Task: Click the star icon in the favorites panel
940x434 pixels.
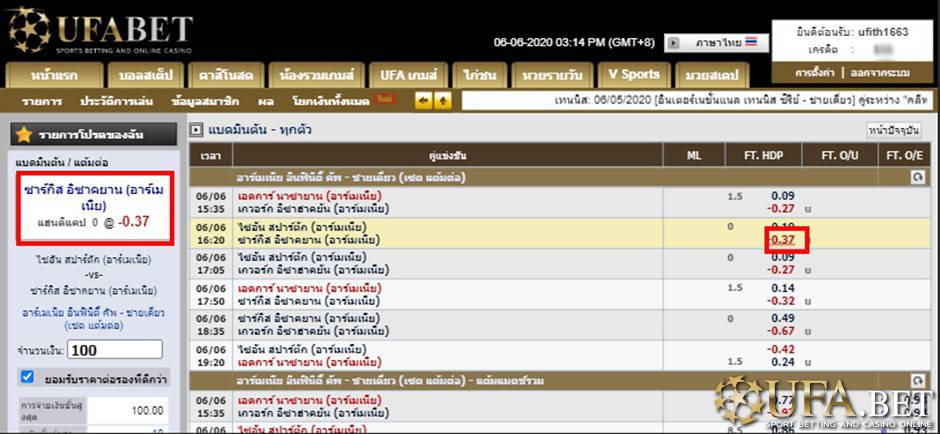Action: 24,134
